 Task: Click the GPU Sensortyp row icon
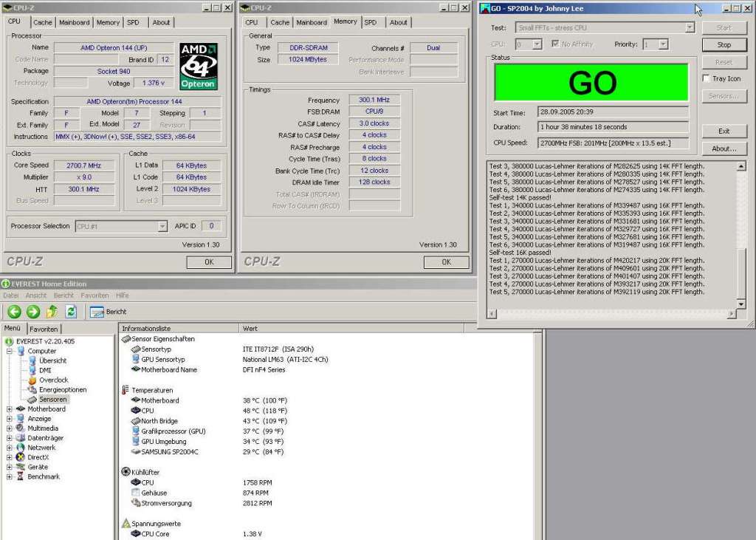click(136, 360)
